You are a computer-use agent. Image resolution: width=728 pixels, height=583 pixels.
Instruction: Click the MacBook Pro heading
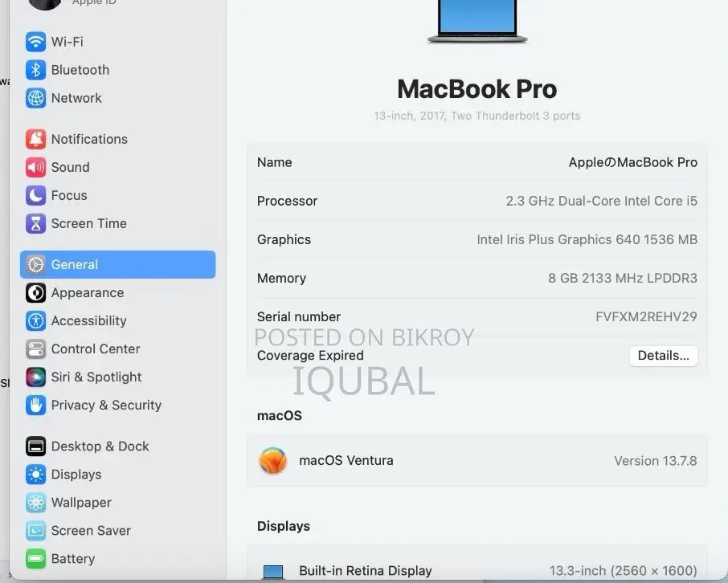[477, 89]
